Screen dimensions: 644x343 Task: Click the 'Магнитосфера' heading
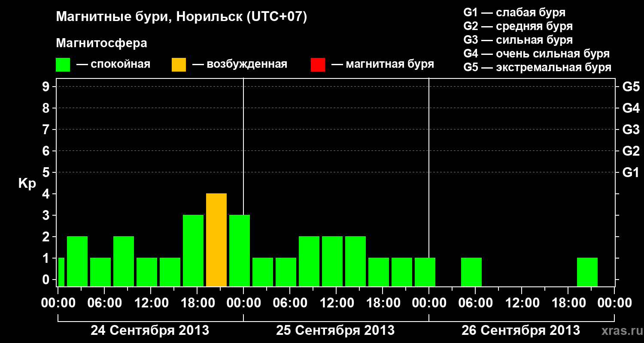point(101,43)
